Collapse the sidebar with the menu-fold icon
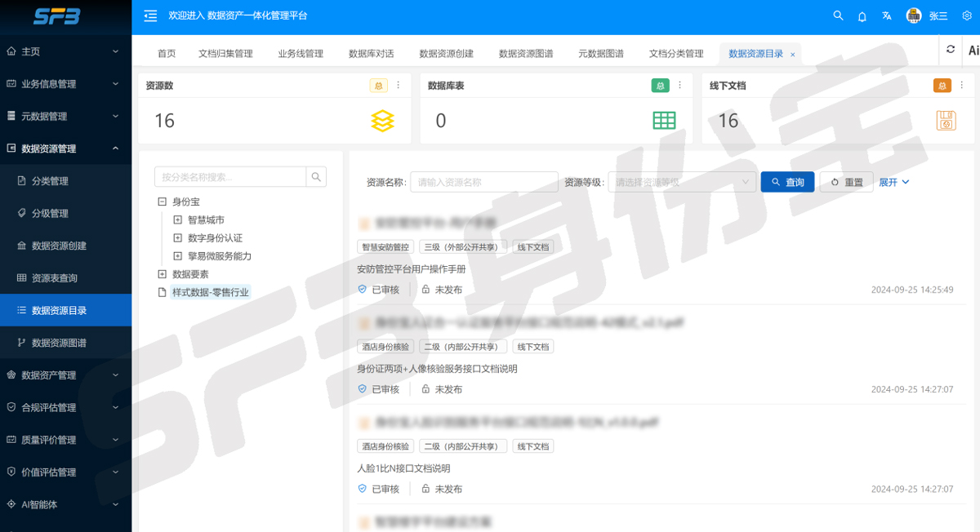Screen dimensions: 980x532 pyautogui.click(x=149, y=16)
